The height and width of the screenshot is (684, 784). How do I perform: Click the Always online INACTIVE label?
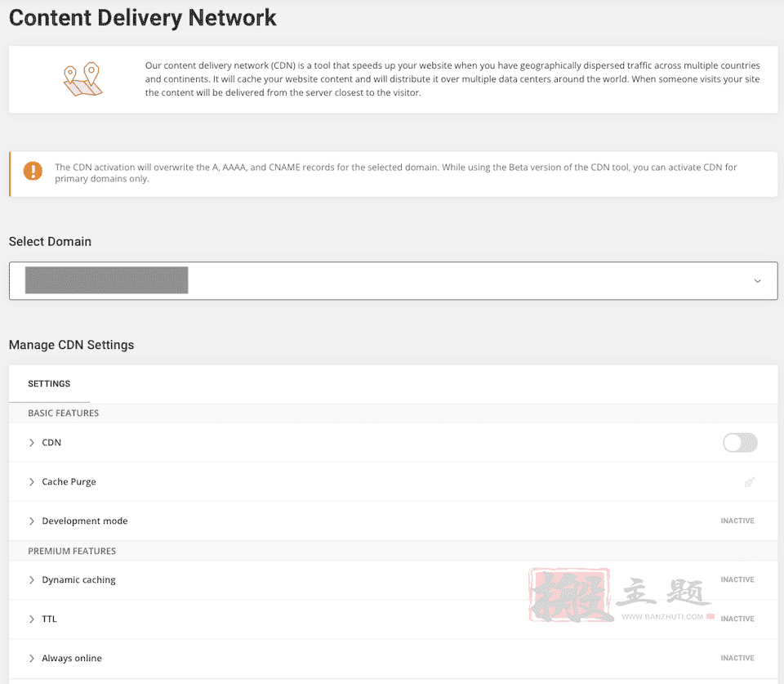point(737,658)
